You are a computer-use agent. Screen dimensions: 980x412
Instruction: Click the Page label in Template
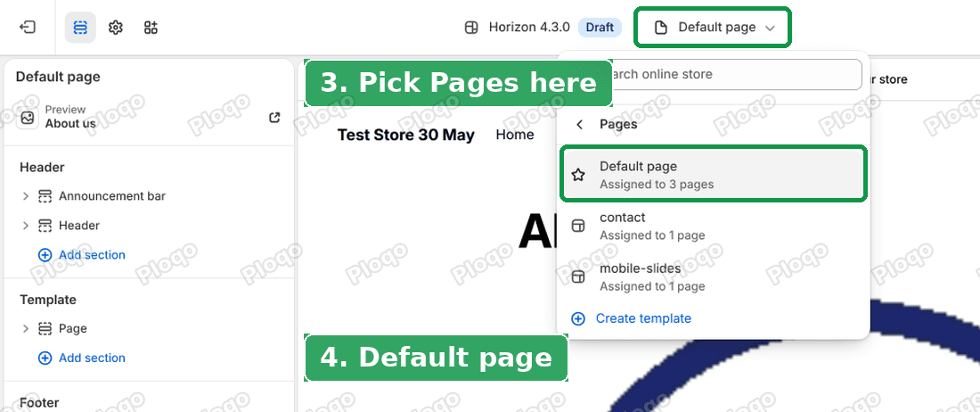tap(72, 328)
